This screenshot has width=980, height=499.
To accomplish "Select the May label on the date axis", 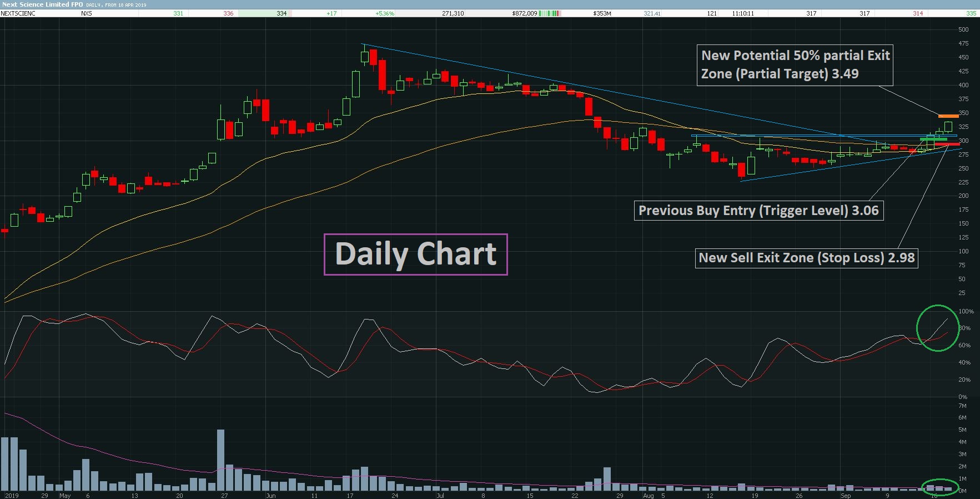I will (x=65, y=496).
